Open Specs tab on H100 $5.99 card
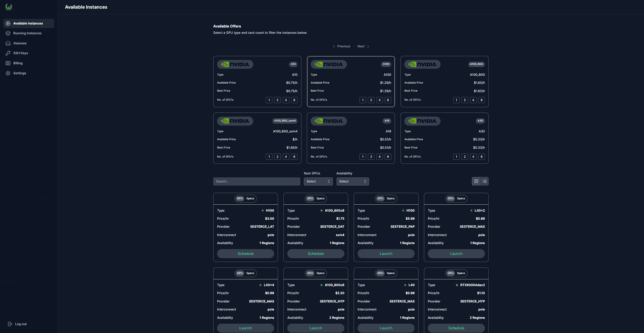Screen dimensions: 644x333 point(391,198)
